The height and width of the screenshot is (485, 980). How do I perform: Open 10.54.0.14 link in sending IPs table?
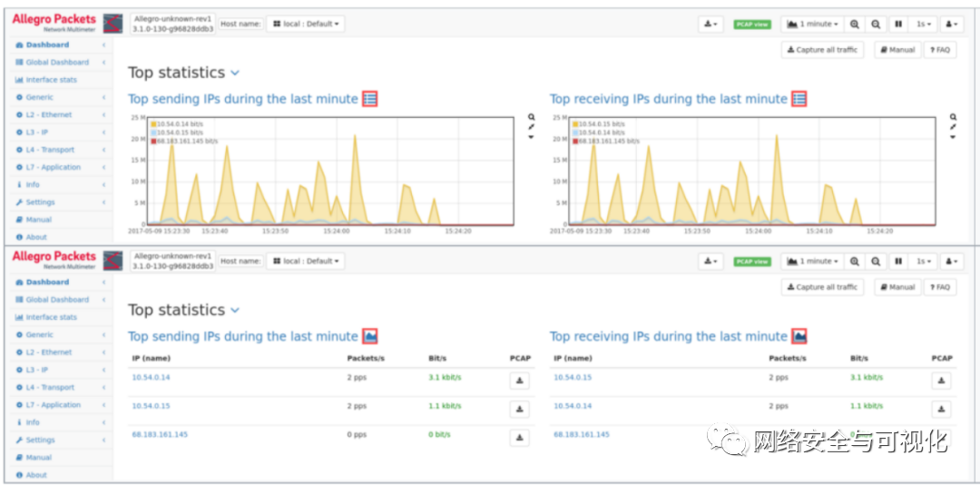(151, 377)
